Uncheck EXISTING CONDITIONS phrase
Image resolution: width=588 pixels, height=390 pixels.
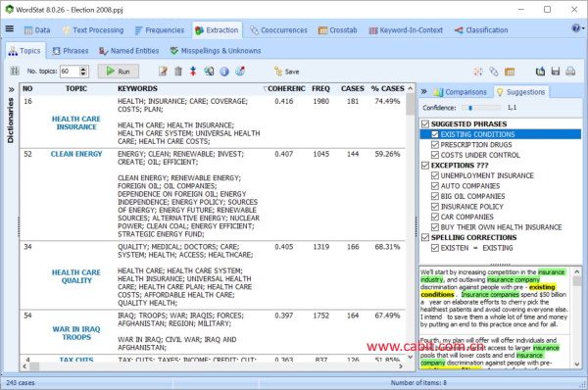click(x=435, y=134)
